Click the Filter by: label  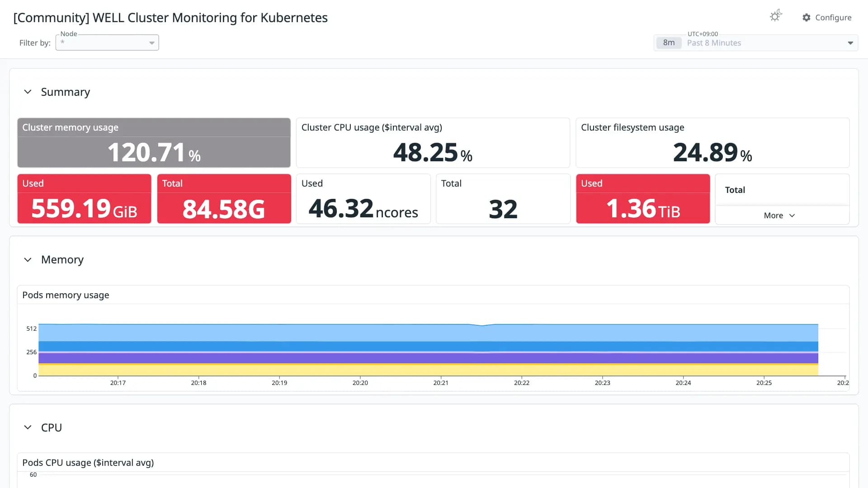pyautogui.click(x=35, y=43)
